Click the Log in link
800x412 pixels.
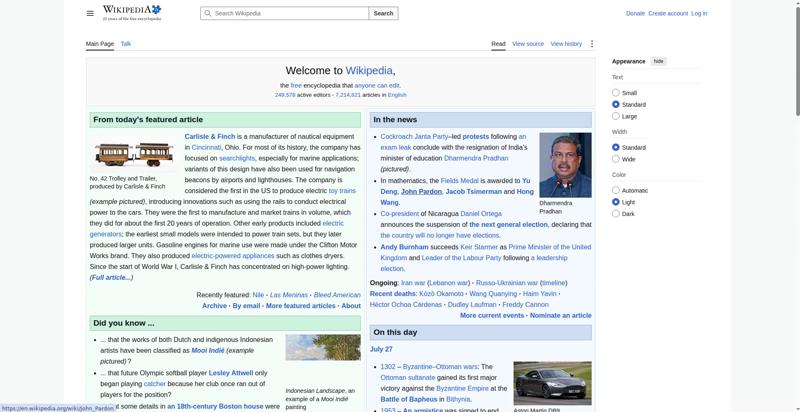[699, 13]
